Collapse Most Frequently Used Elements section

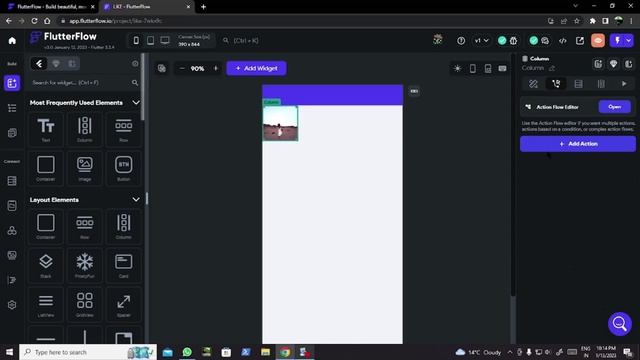click(x=136, y=102)
